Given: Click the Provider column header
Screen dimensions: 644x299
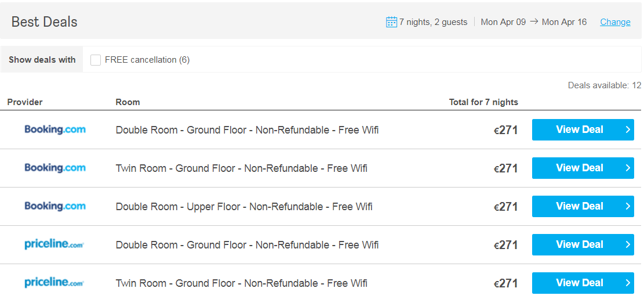Looking at the screenshot, I should click(25, 102).
